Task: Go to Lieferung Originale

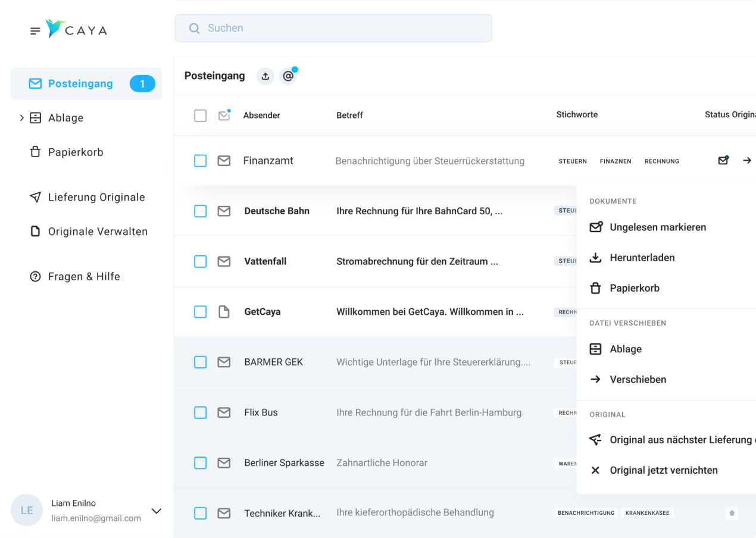Action: tap(88, 197)
